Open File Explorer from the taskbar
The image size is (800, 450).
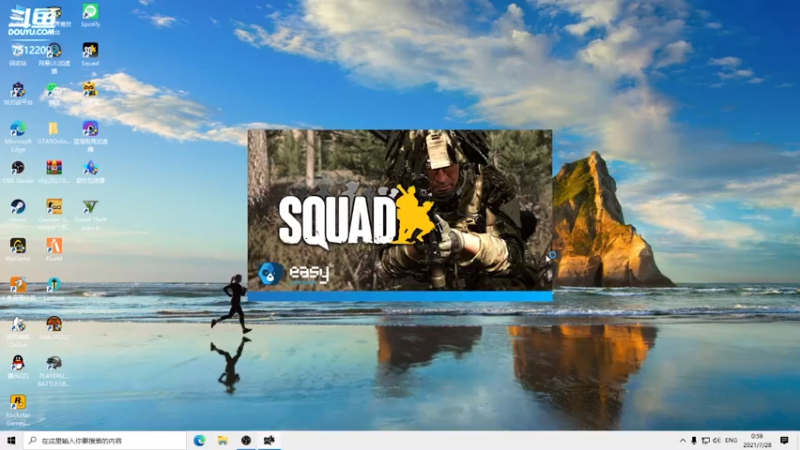(x=222, y=440)
